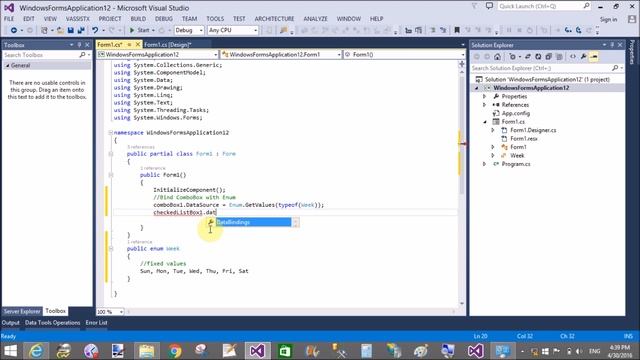Viewport: 640px width, 360px height.
Task: Open File Explorer from the taskbar
Action: (x=147, y=351)
